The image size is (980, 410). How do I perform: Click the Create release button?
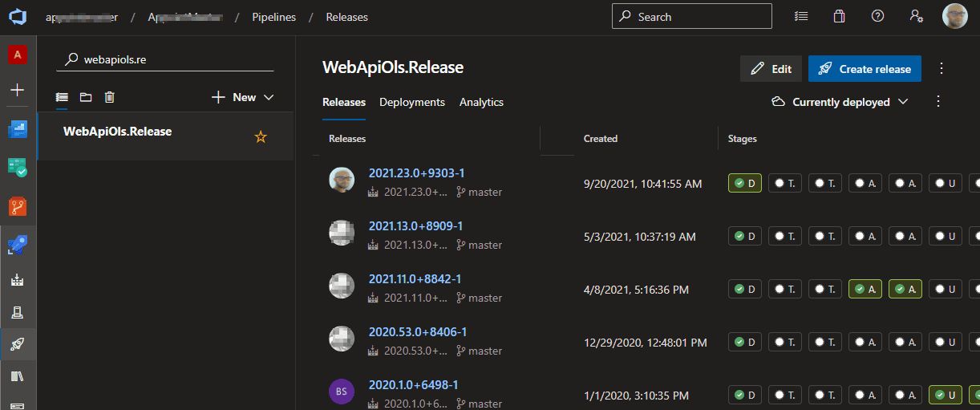865,69
